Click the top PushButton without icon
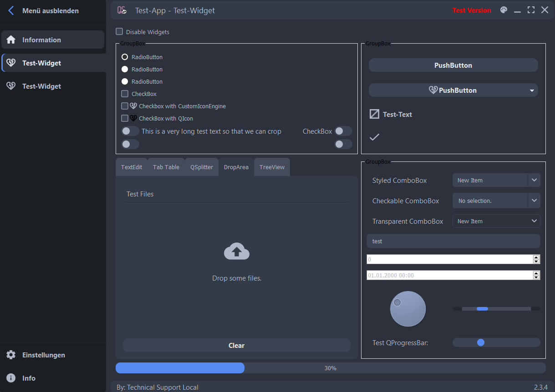 pyautogui.click(x=453, y=65)
